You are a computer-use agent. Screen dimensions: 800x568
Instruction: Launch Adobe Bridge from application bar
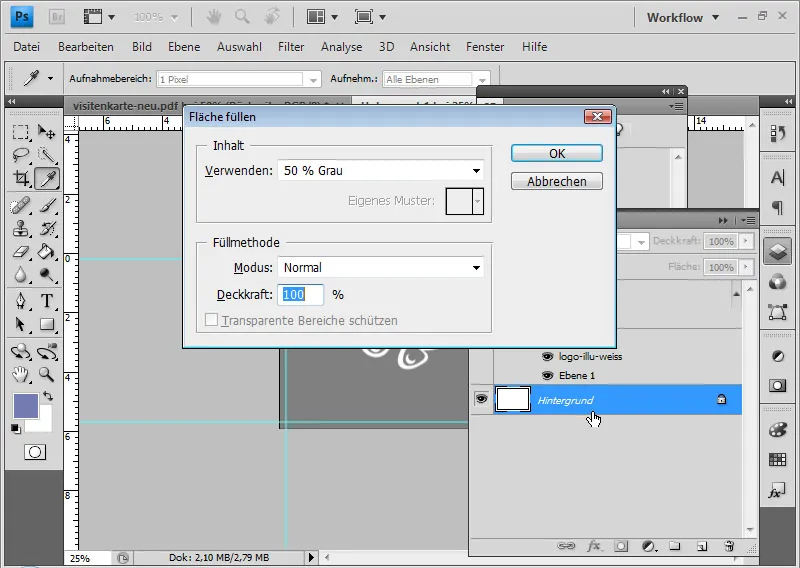(57, 17)
